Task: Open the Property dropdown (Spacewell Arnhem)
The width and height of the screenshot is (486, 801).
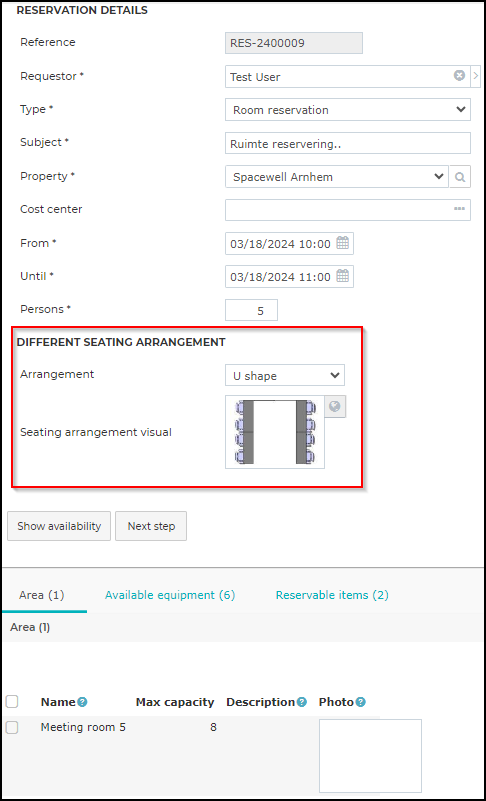Action: (x=336, y=177)
